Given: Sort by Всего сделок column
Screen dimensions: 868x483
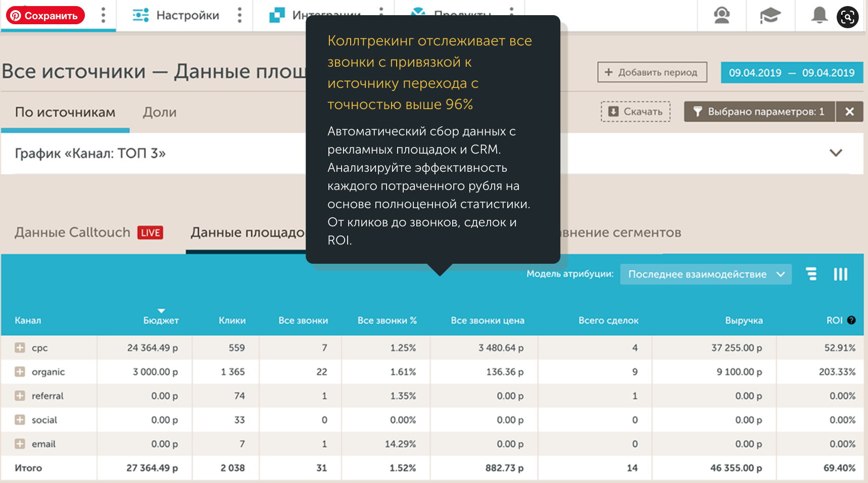Looking at the screenshot, I should pos(608,320).
